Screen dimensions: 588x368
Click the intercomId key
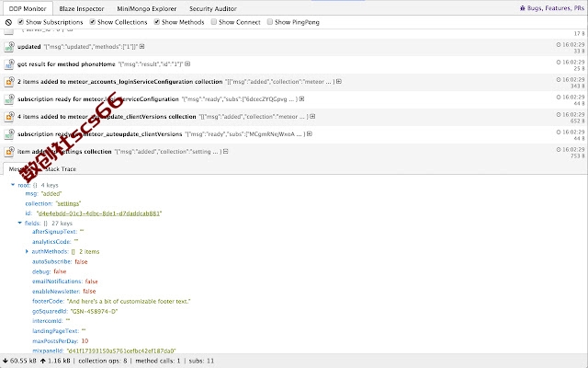(47, 321)
